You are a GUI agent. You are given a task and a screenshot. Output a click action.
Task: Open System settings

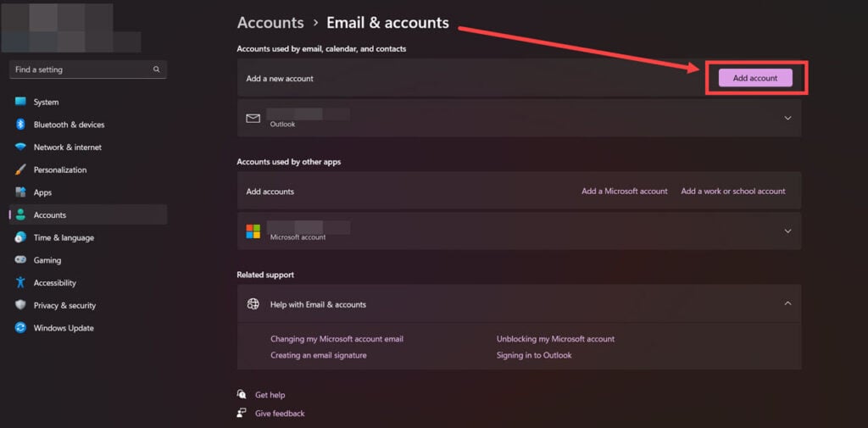click(x=88, y=102)
